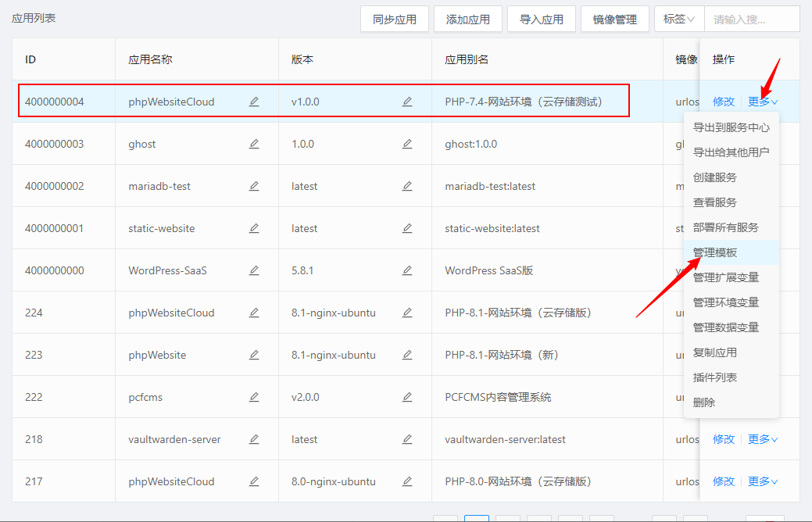The width and height of the screenshot is (812, 522).
Task: Click 修改 link for phpWebsiteCloud v1.0.0
Action: tap(723, 102)
